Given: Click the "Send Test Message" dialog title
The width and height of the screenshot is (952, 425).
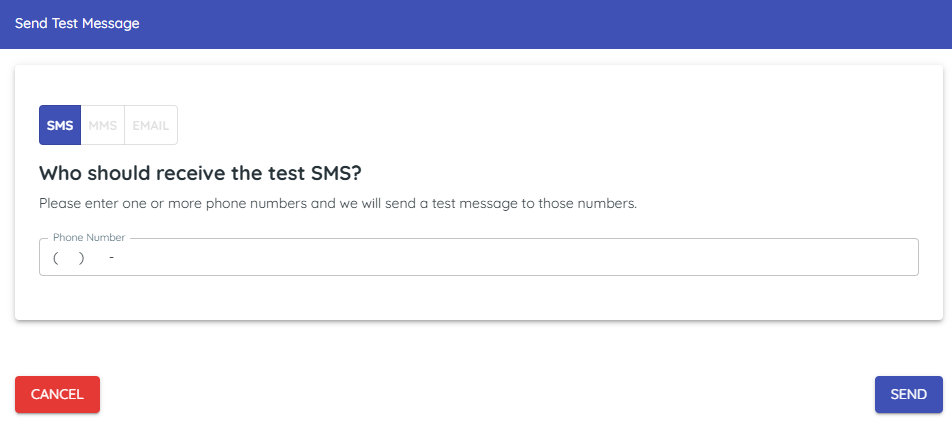Looking at the screenshot, I should (x=77, y=23).
